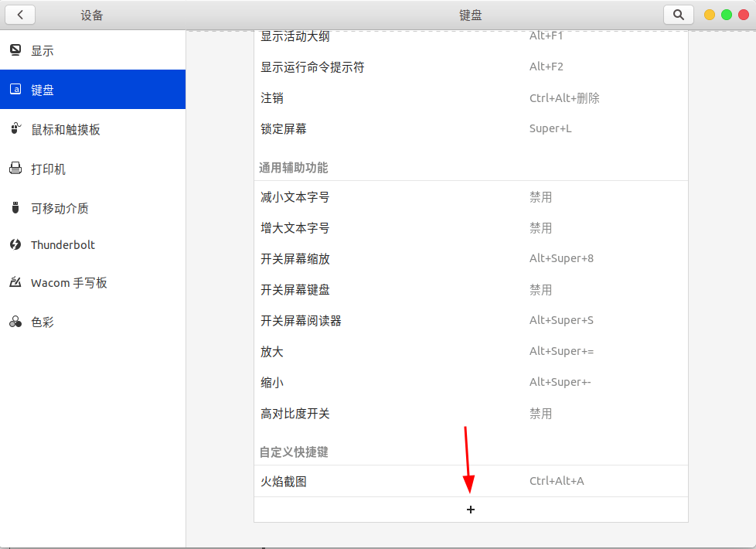Screen dimensions: 756x549
Task: Click the Ctrl+Alt+删除 shortcut value
Action: (564, 98)
